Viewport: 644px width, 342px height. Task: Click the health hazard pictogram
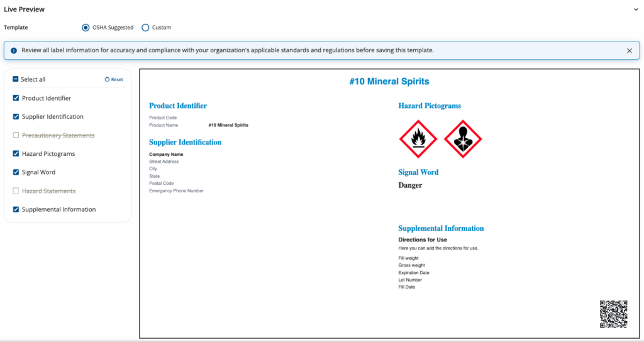[463, 139]
